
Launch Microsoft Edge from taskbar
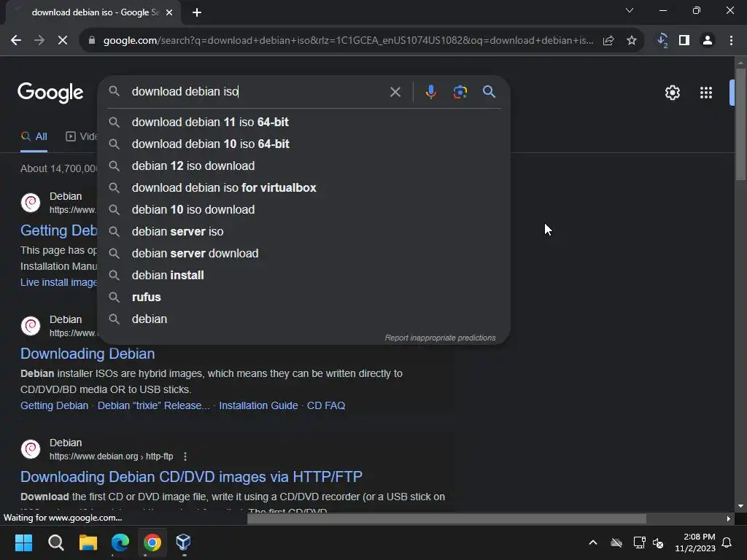point(120,542)
